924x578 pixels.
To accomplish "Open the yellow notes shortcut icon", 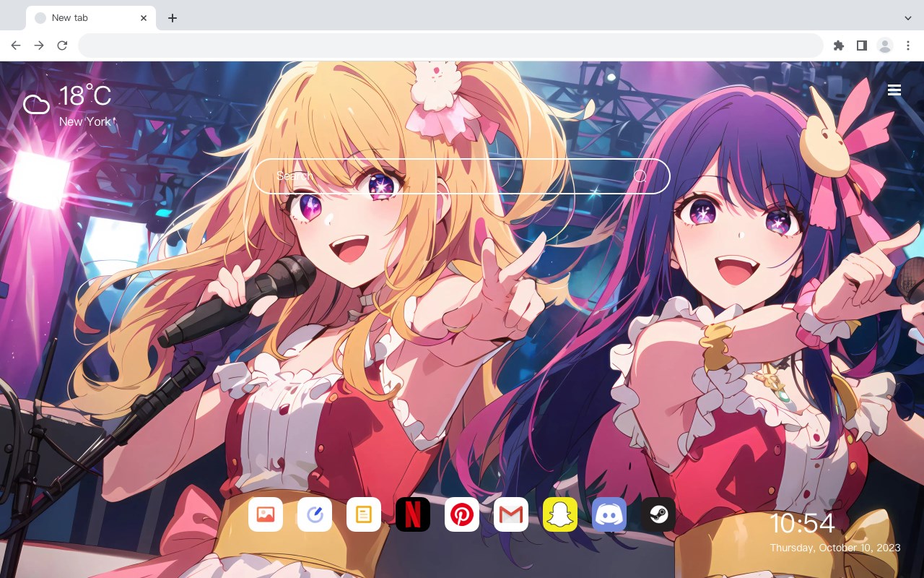I will tap(364, 514).
